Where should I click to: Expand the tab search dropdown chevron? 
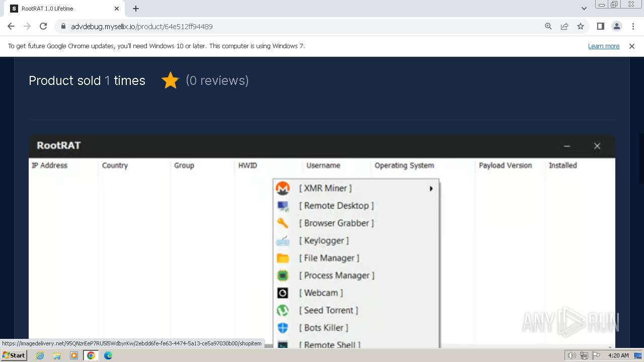pos(584,9)
